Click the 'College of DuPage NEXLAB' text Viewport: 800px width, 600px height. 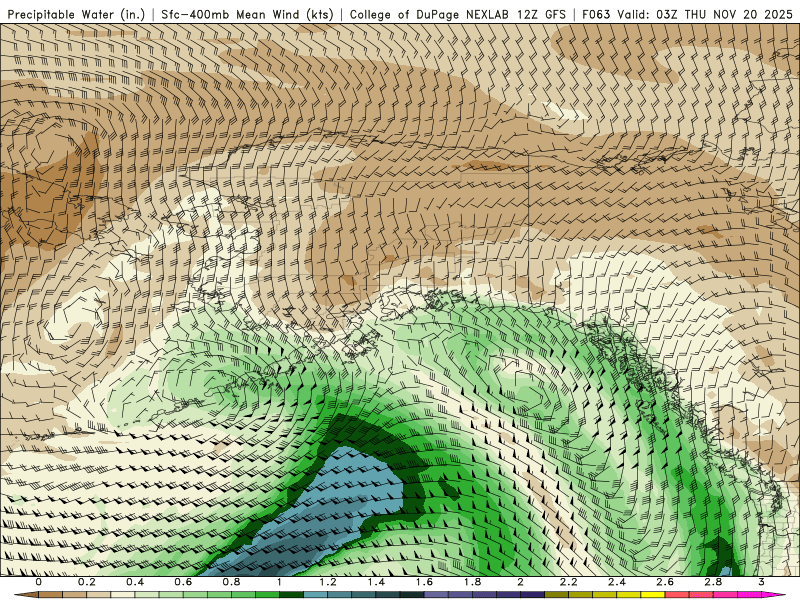pos(429,15)
